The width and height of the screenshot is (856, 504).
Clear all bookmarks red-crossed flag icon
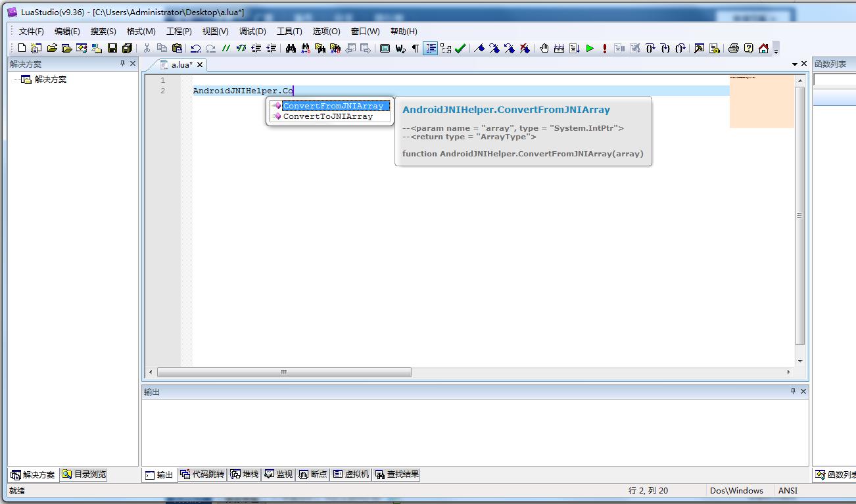tap(524, 48)
